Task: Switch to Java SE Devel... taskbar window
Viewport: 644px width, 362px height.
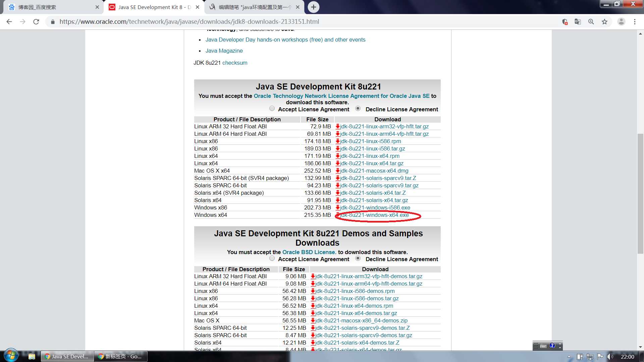Action: pyautogui.click(x=67, y=356)
